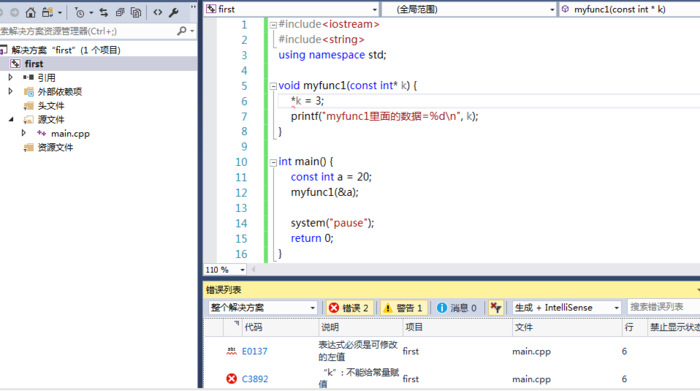This screenshot has height=391, width=700.
Task: Toggle the 错误 2 errors filter
Action: [x=349, y=308]
